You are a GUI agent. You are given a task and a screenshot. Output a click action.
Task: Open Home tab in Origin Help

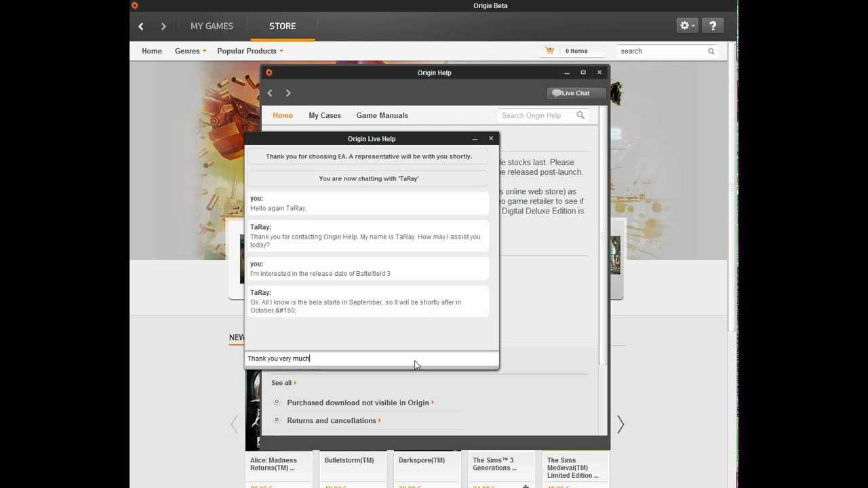click(283, 115)
